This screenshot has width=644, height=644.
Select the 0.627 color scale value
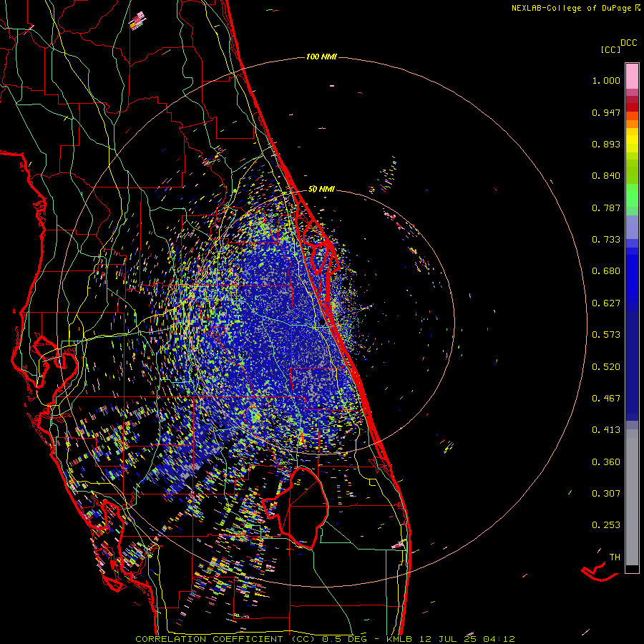606,303
